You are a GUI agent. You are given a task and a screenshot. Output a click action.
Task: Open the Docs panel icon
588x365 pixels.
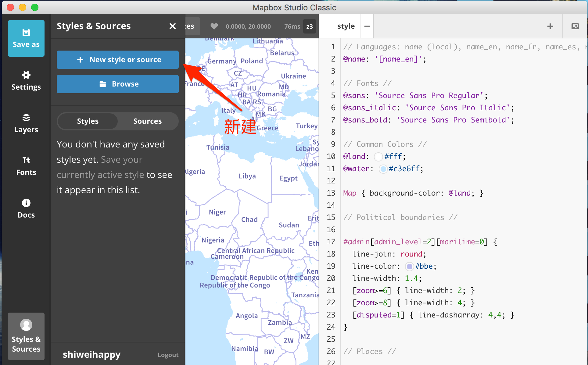pos(26,203)
